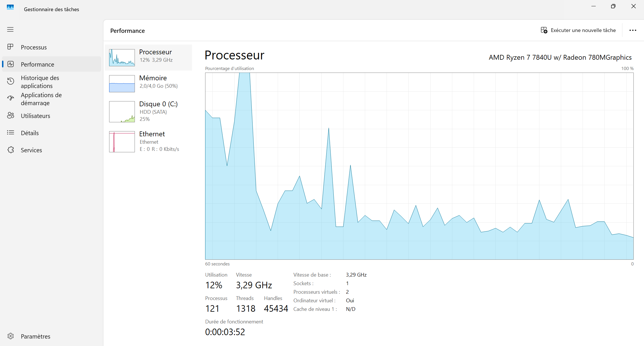The width and height of the screenshot is (644, 346).
Task: Click the Performance waveform icon
Action: point(11,64)
